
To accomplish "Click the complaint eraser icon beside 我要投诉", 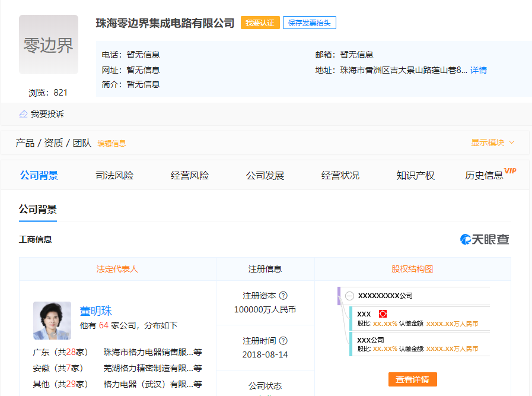I will [23, 114].
